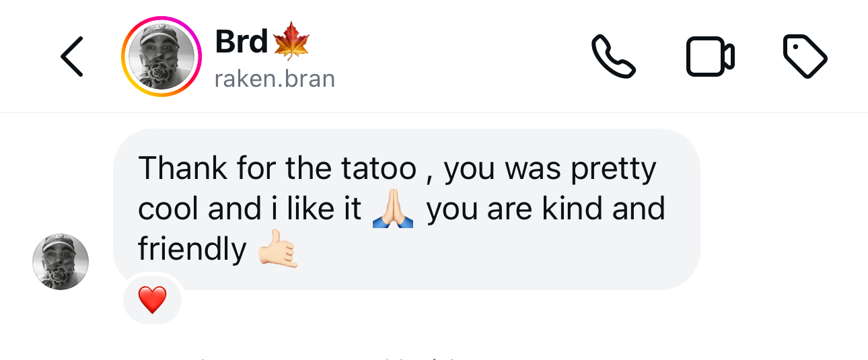Screen dimensions: 868x360
Task: Start a voice call with Brd
Action: click(x=613, y=57)
